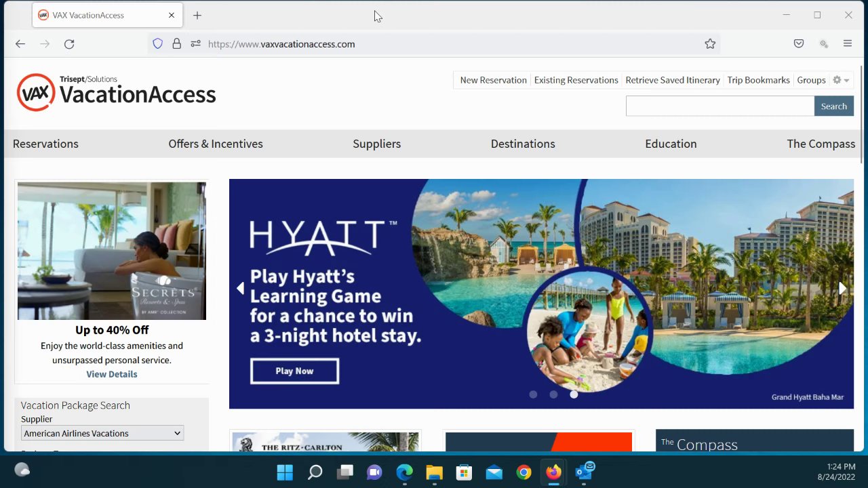
Task: Open Google Chrome from the taskbar
Action: pyautogui.click(x=524, y=472)
